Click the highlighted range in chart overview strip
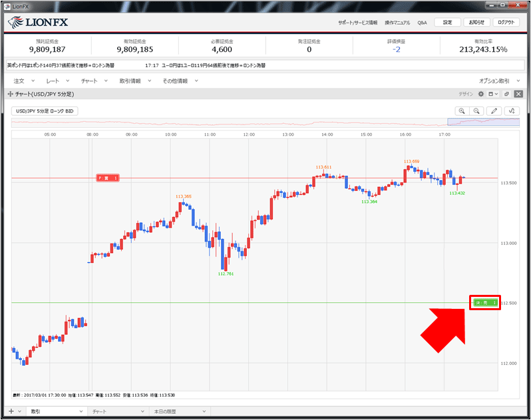 483,122
